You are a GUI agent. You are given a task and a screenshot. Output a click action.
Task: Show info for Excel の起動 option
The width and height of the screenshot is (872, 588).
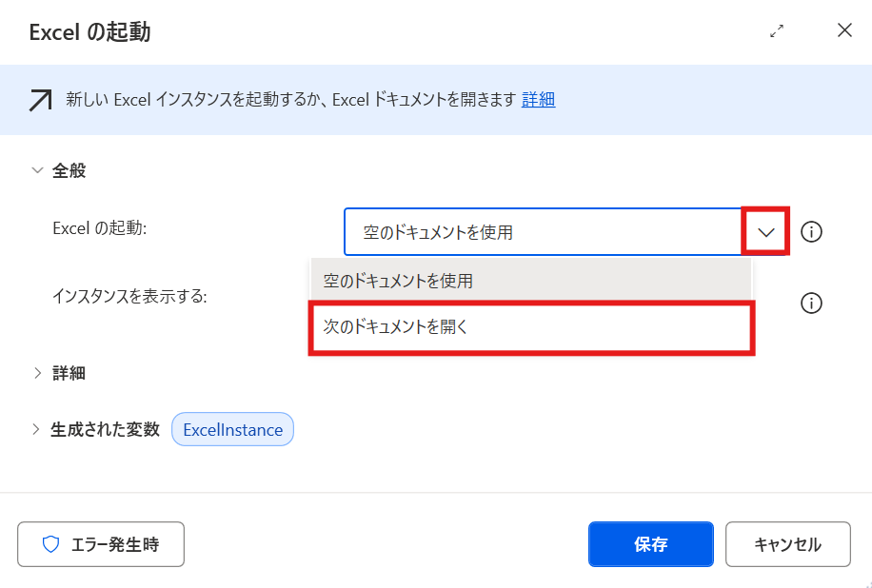point(811,232)
